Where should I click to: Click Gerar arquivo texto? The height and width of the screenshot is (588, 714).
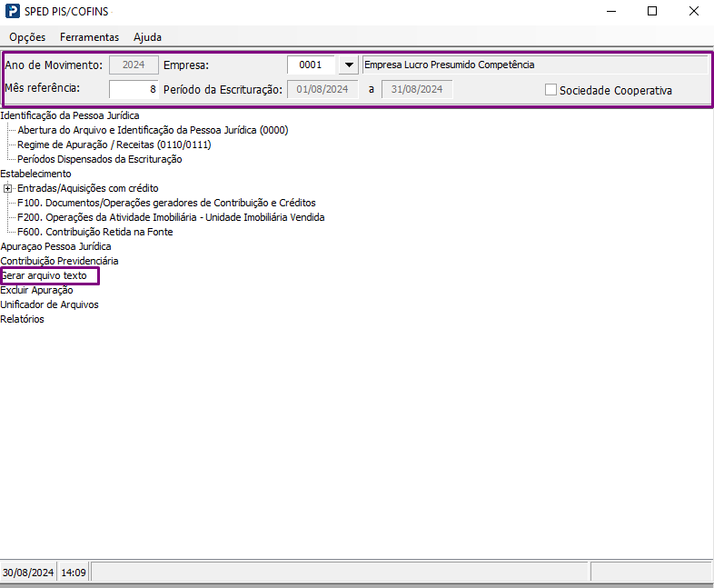(x=45, y=276)
